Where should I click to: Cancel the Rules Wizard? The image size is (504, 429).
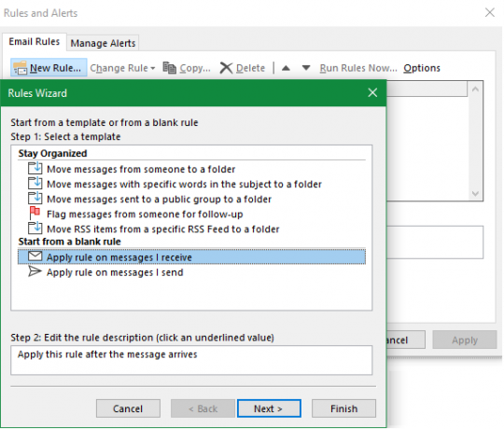[128, 408]
